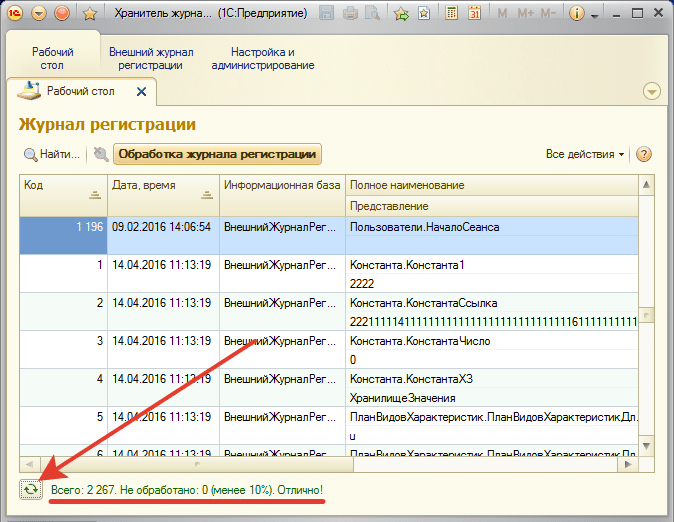Click the favorites star icon
The image size is (674, 522).
pos(89,14)
